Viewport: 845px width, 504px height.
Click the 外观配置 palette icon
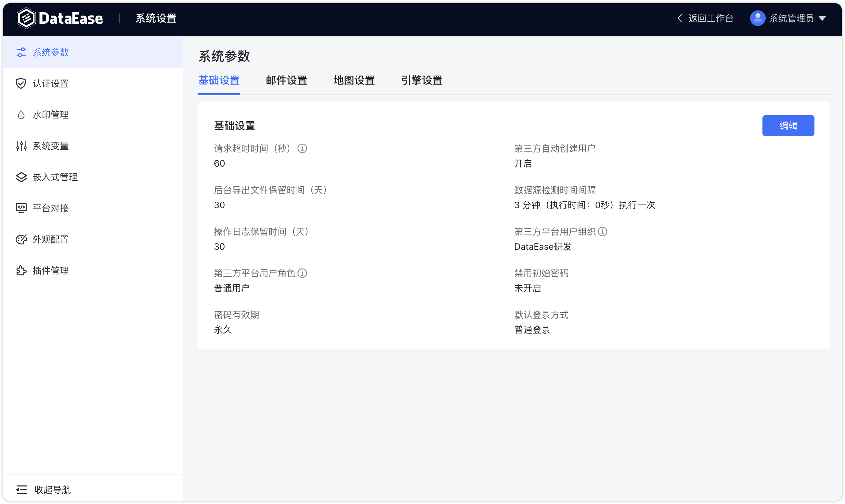coord(21,239)
